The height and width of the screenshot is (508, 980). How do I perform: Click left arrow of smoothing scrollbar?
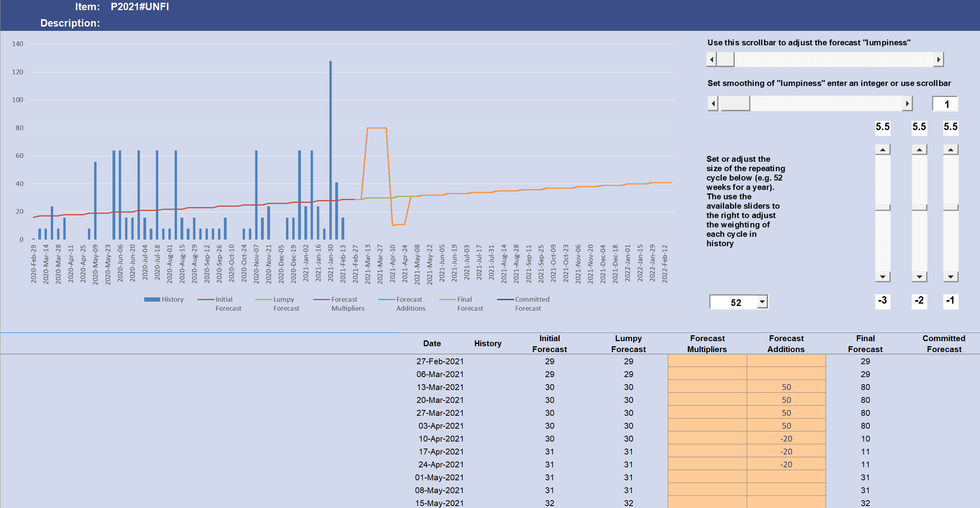713,104
